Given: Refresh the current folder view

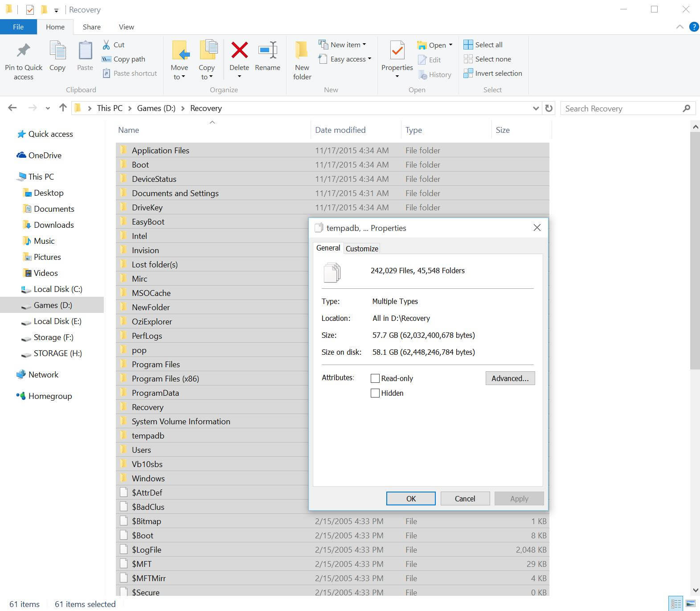Looking at the screenshot, I should point(549,108).
